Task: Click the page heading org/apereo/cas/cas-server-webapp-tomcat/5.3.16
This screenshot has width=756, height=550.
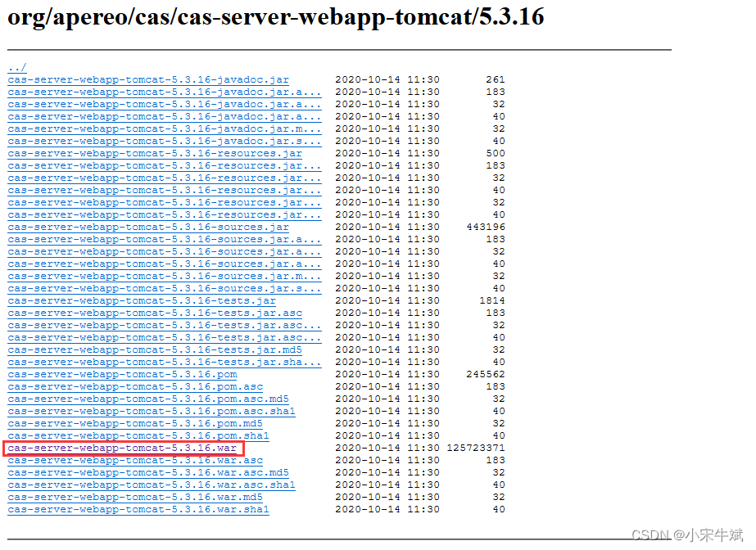Action: [x=276, y=17]
